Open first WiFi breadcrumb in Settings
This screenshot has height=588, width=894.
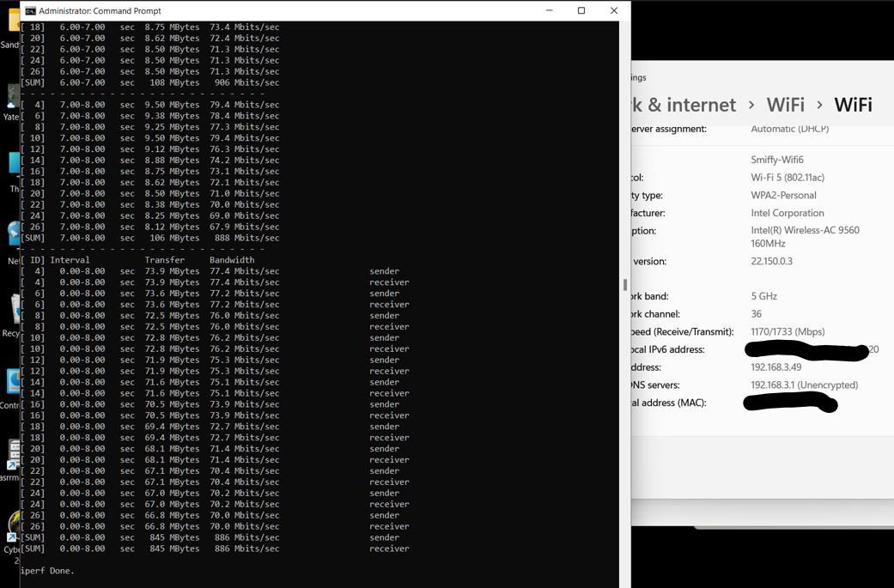[x=785, y=105]
